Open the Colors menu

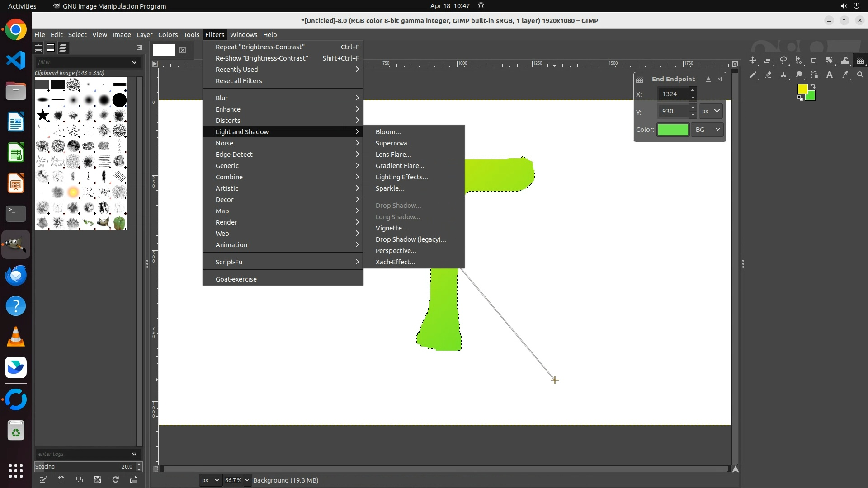point(168,35)
